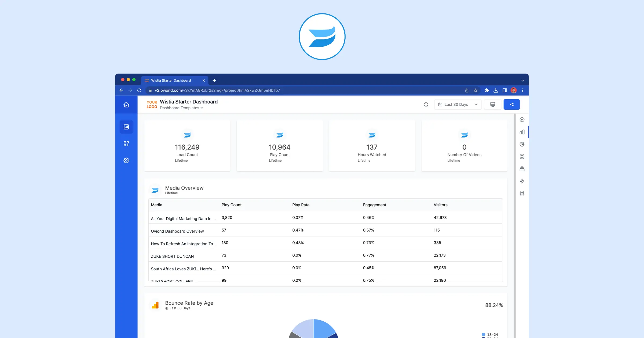Click the Play Count 10,964 card
The image size is (644, 338).
280,146
